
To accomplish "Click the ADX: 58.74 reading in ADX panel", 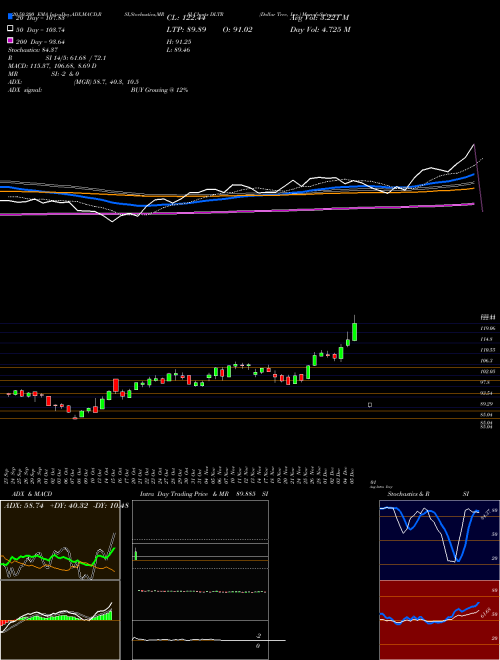I will coord(24,506).
